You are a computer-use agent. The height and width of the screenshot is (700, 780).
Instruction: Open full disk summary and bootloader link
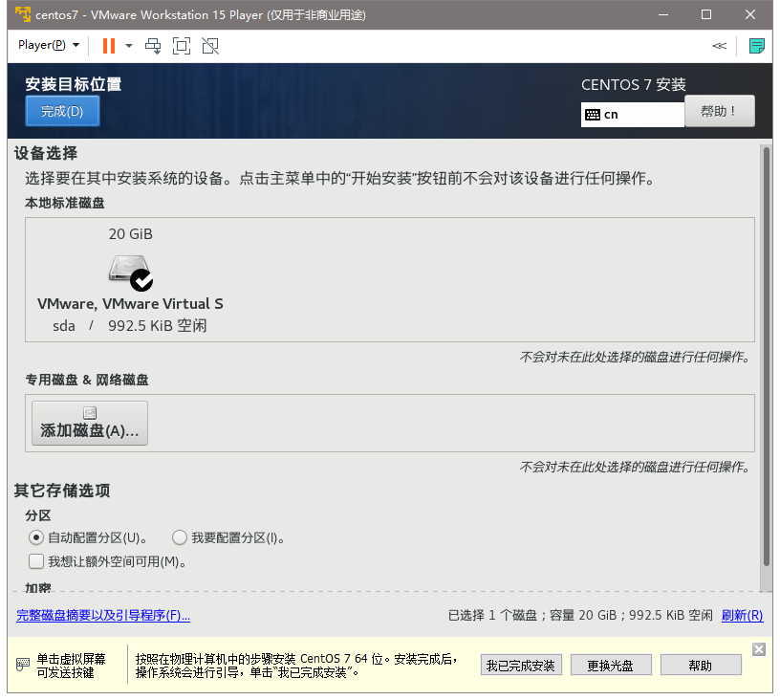(103, 616)
